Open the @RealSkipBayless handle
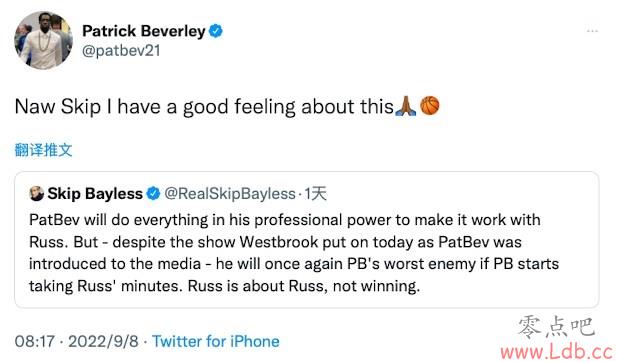622x362 pixels. [230, 194]
